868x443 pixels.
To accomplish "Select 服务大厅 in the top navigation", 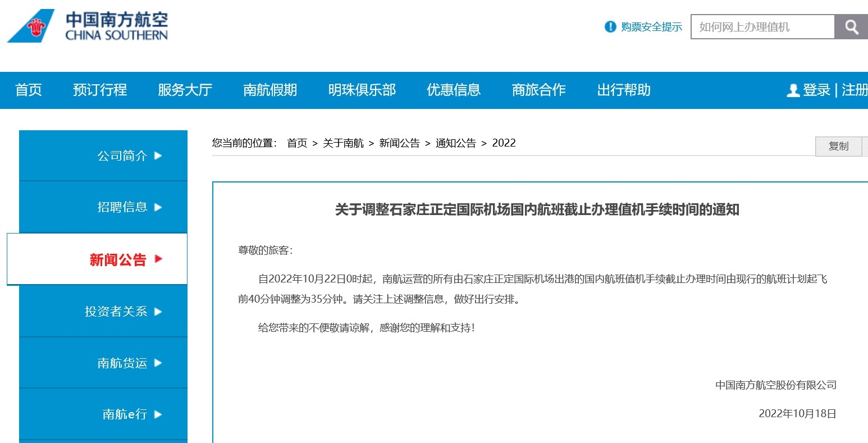I will pos(185,90).
